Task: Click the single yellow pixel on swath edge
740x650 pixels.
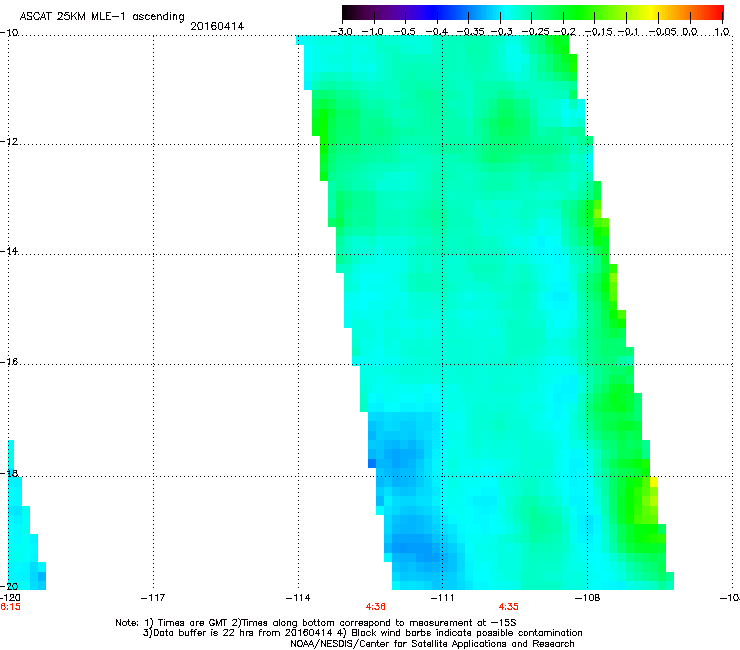Action: 654,482
